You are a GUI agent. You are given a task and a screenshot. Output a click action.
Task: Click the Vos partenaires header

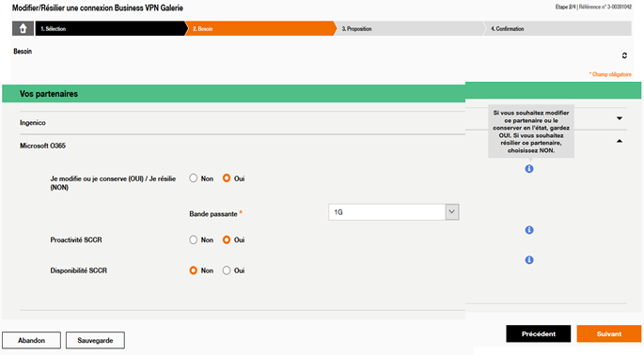(x=49, y=94)
